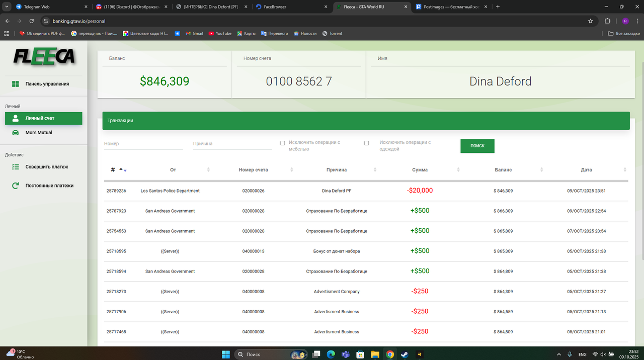Go back to the previous page
This screenshot has height=360, width=644.
pos(8,21)
